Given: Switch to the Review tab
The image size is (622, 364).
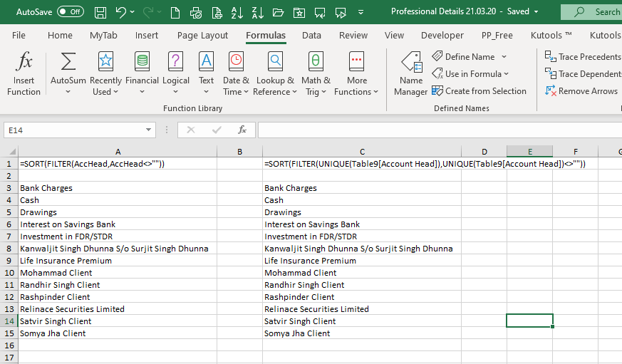Looking at the screenshot, I should (x=353, y=36).
